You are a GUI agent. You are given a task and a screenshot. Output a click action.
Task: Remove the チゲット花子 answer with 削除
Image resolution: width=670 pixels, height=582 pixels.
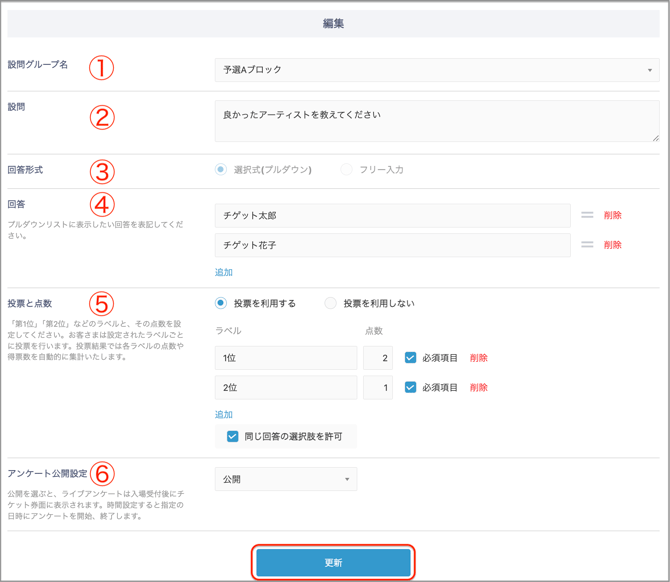(x=612, y=245)
